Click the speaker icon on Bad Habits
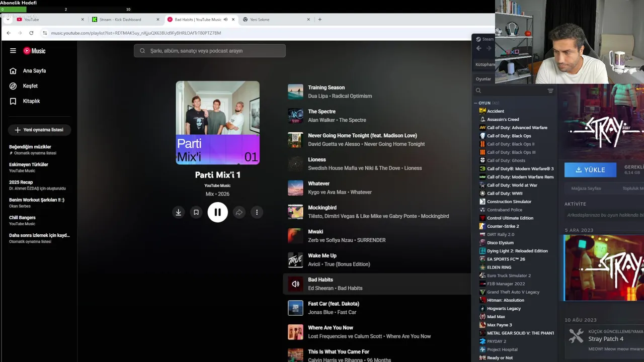The width and height of the screenshot is (644, 362). pos(295,284)
